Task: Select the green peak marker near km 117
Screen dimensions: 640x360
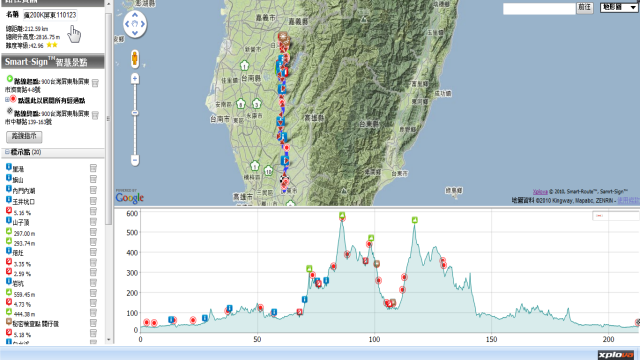Action: pyautogui.click(x=414, y=220)
